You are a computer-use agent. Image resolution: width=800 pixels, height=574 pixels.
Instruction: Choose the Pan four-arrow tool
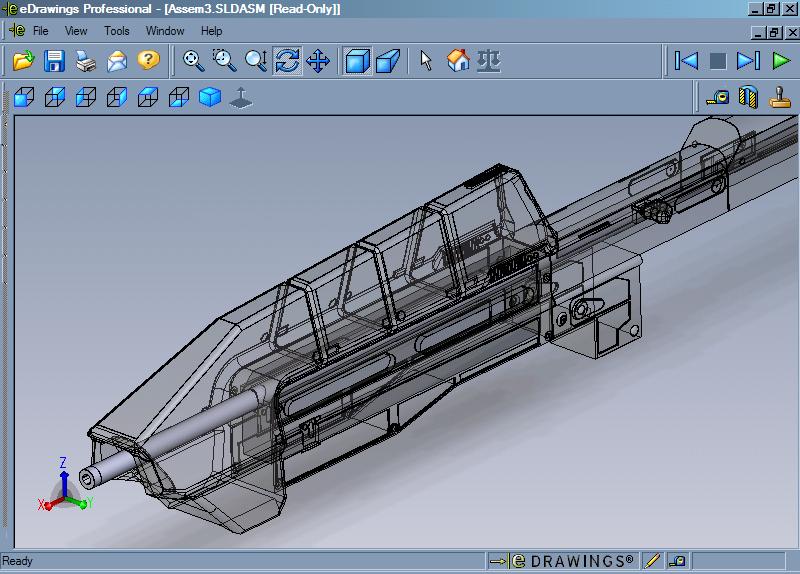(318, 61)
